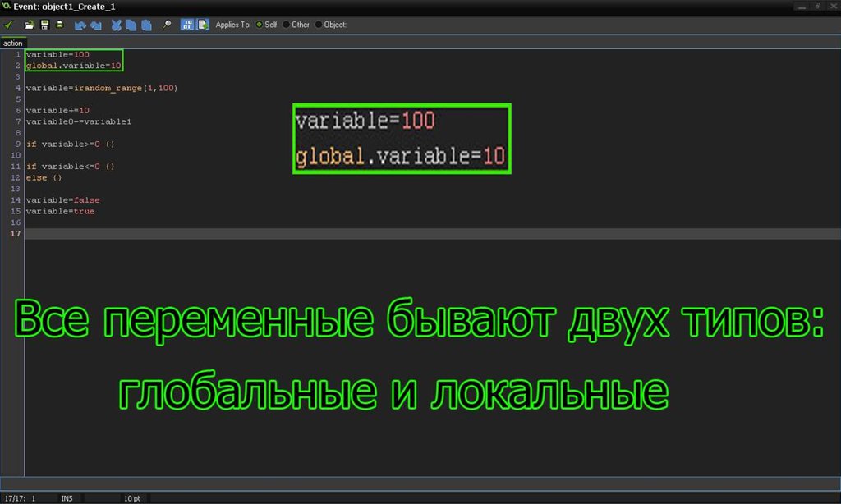Paste code using the paste icon
This screenshot has height=504, width=841.
[146, 25]
